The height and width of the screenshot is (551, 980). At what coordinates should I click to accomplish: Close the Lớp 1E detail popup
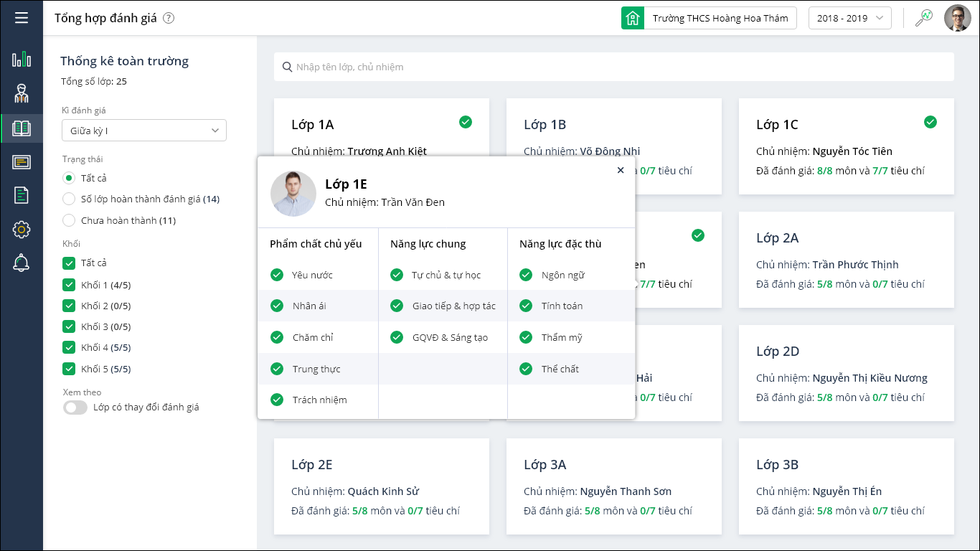pos(621,170)
